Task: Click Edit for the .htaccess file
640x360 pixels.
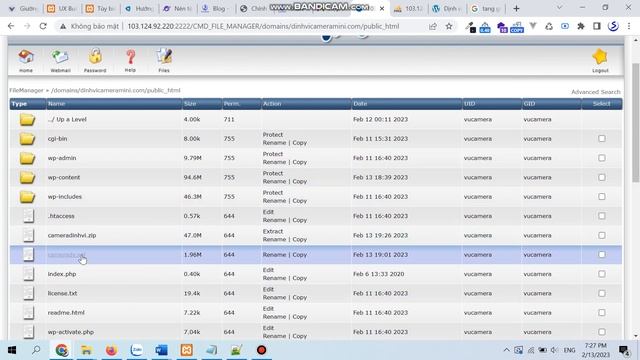Action: tap(268, 212)
